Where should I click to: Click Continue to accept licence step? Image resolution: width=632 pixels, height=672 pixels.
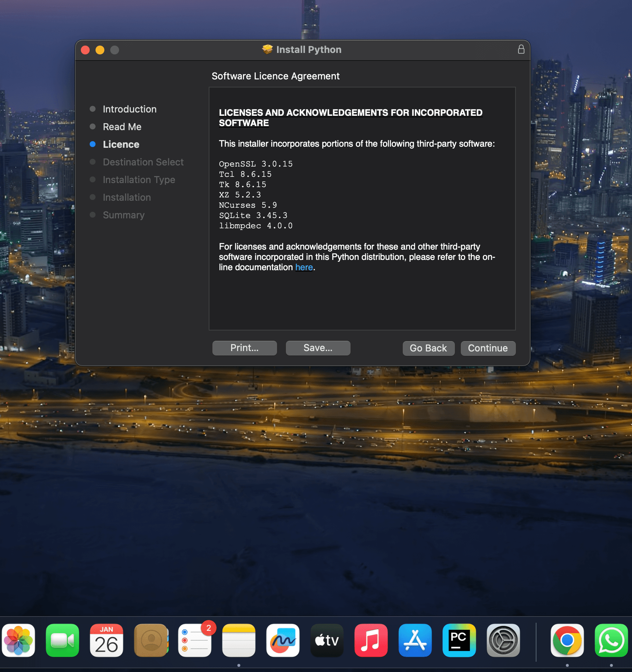point(488,348)
